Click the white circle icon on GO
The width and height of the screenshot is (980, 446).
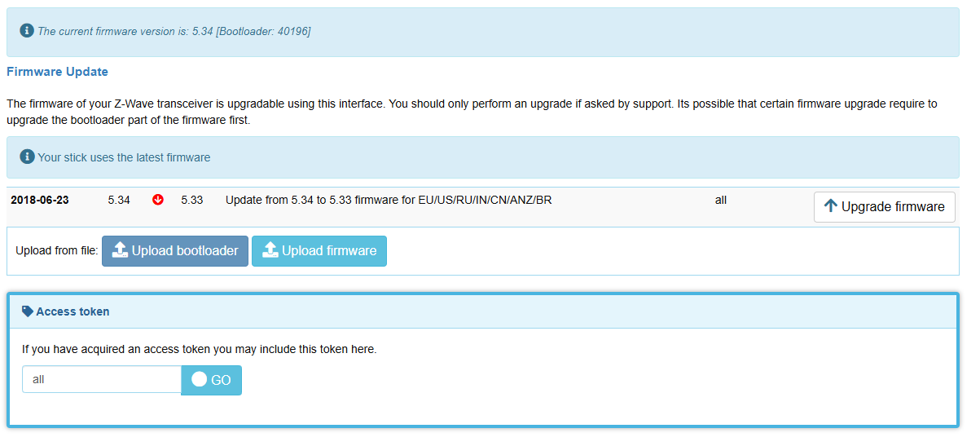coord(200,379)
